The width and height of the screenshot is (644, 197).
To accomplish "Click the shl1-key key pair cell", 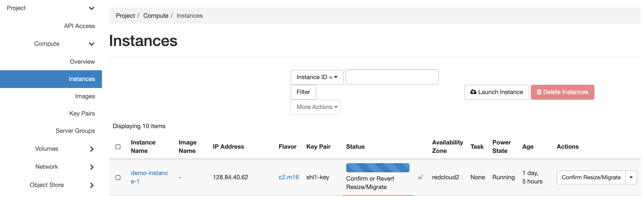I will pyautogui.click(x=318, y=177).
